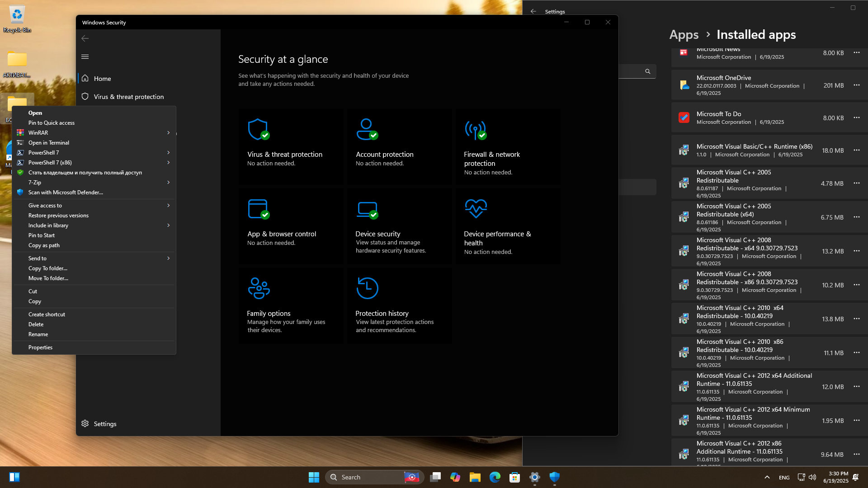Open Device performance & health heart icon
Image resolution: width=868 pixels, height=488 pixels.
476,208
